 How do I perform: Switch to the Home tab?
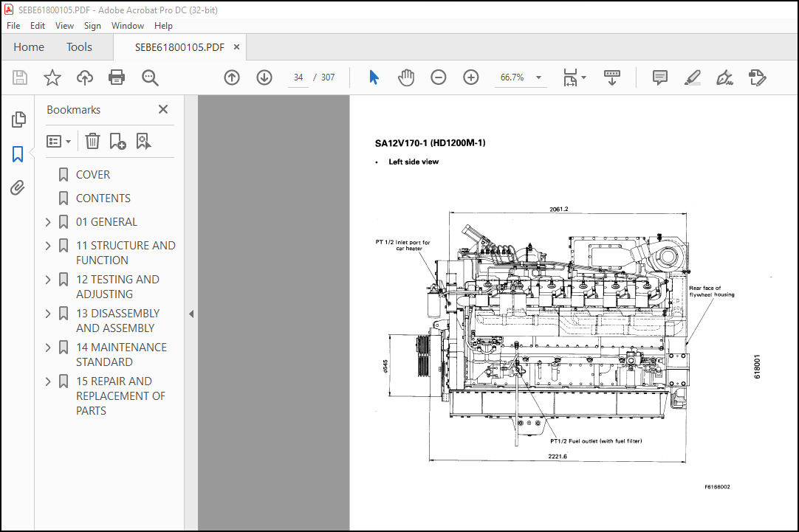tap(29, 47)
